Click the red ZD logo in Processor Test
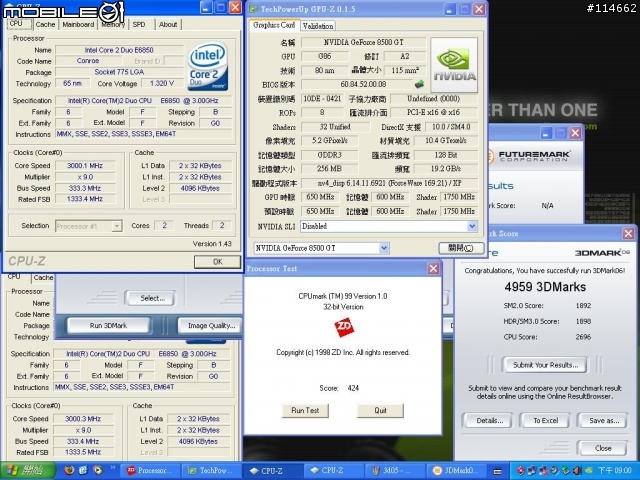The image size is (640, 480). (343, 328)
